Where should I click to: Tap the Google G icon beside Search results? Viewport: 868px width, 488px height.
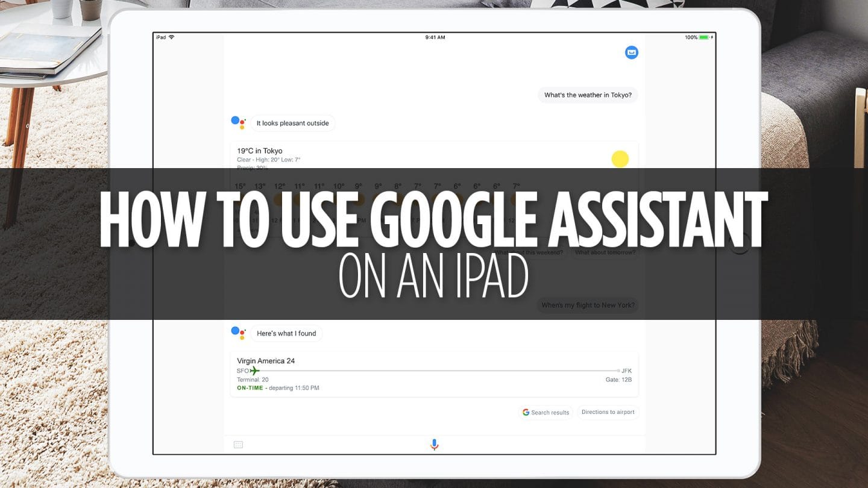(x=525, y=412)
